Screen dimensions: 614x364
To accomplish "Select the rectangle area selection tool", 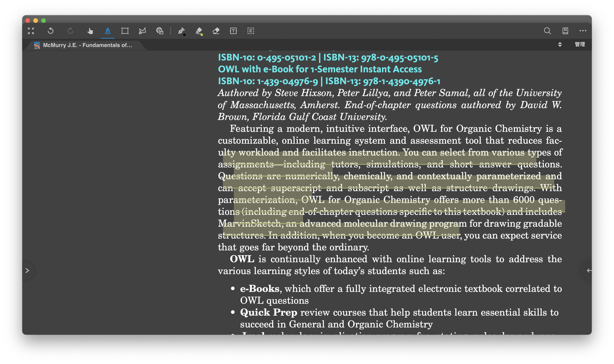I will (125, 31).
